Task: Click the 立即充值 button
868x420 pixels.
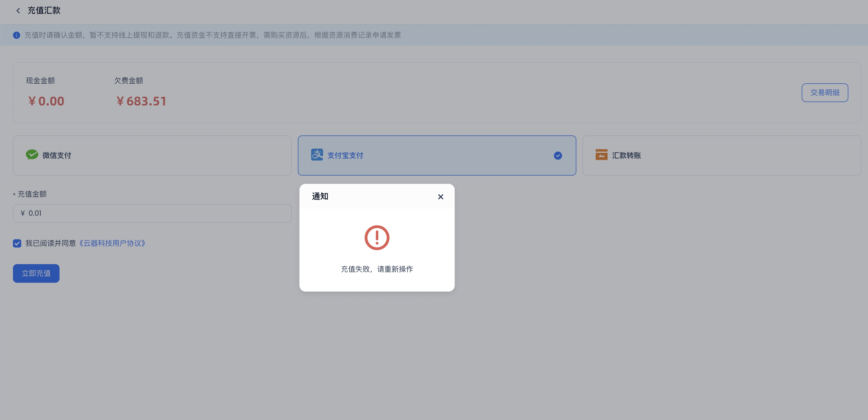Action: [x=36, y=273]
